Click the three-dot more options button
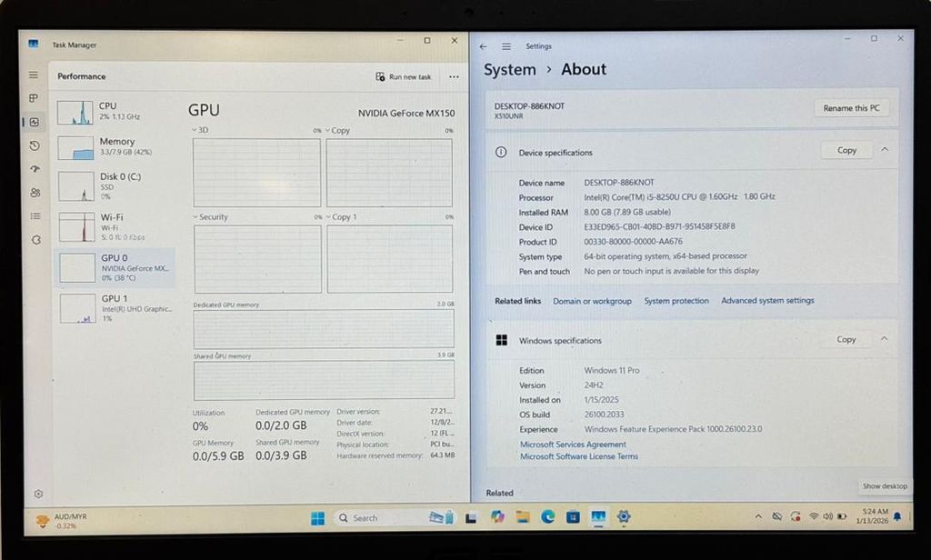This screenshot has width=931, height=560. (x=454, y=77)
